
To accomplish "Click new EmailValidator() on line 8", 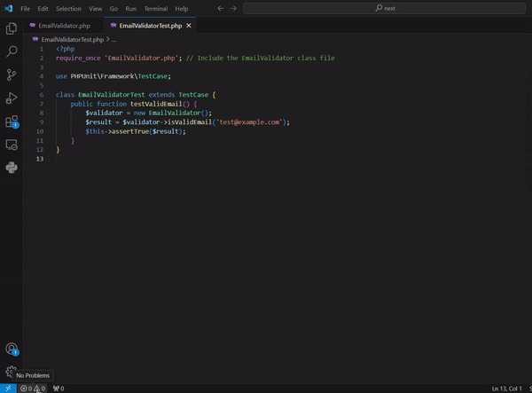I will (x=172, y=113).
